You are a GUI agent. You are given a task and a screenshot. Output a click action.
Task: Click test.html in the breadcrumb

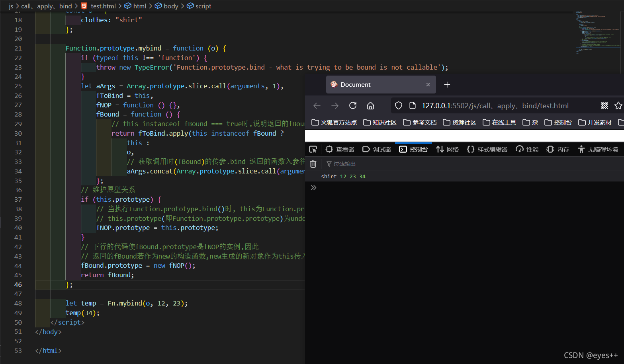point(99,6)
